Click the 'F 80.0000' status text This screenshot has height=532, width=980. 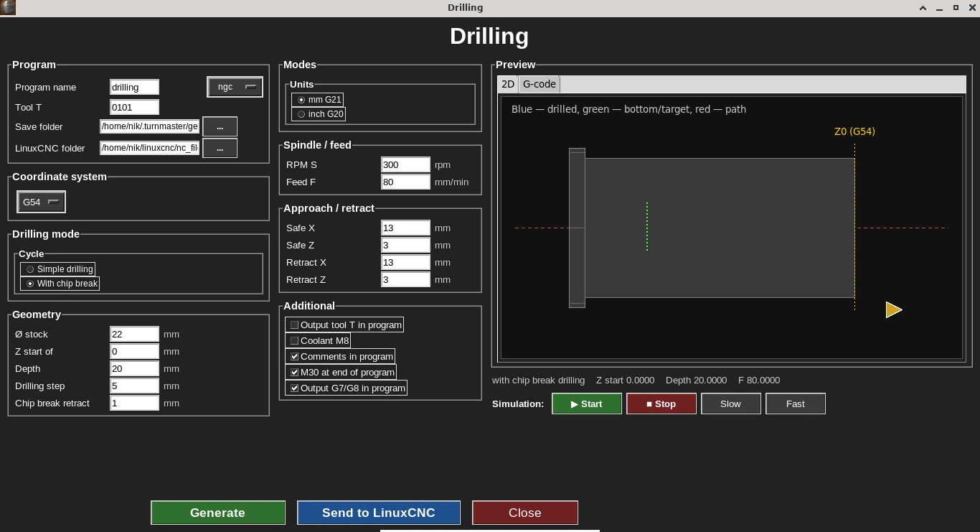click(x=759, y=381)
